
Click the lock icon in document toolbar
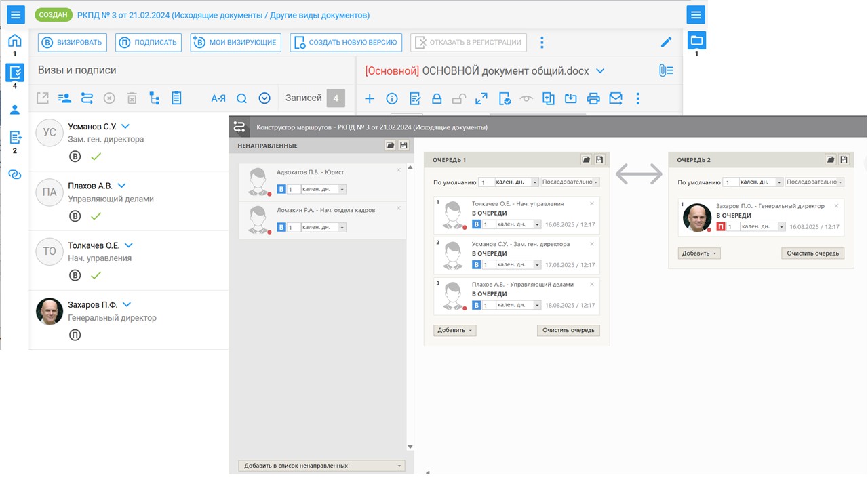click(x=437, y=99)
